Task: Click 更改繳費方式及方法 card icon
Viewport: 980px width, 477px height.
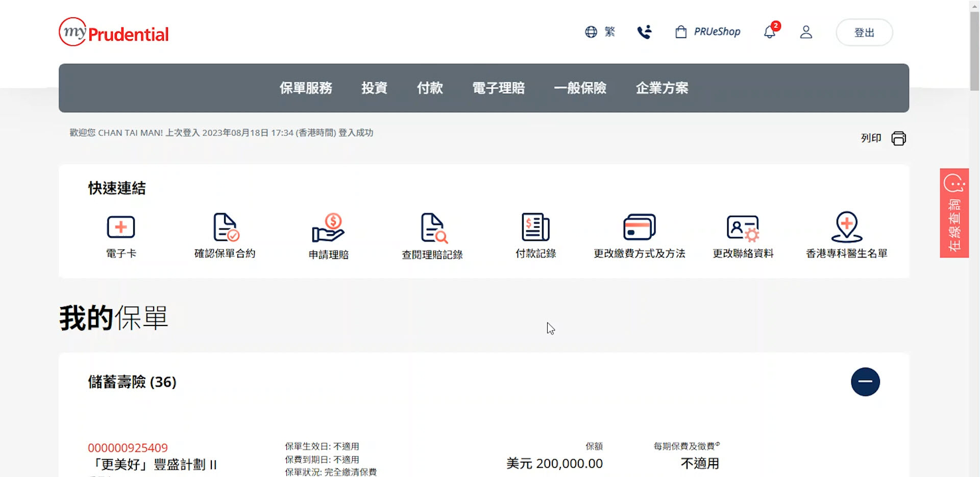Action: (639, 228)
